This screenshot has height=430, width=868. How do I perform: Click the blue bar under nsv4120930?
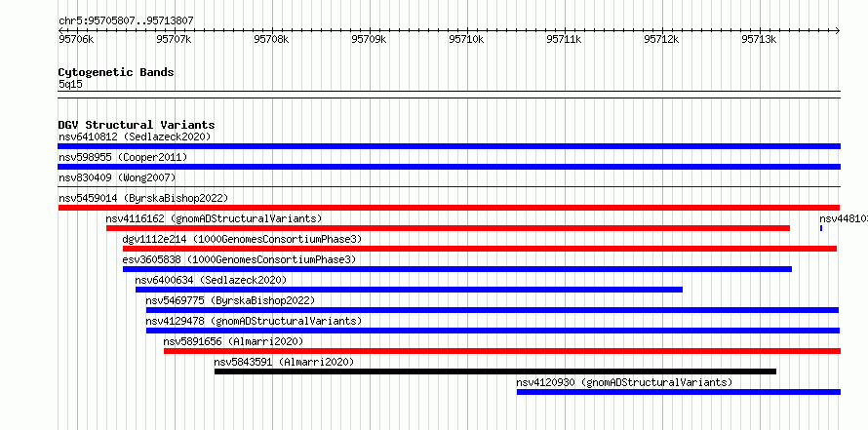(x=679, y=392)
